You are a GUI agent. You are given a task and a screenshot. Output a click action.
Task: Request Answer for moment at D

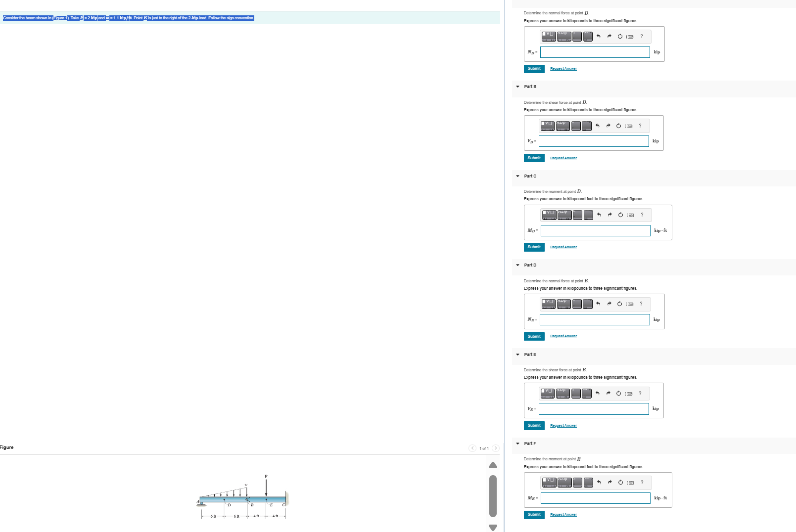(563, 247)
